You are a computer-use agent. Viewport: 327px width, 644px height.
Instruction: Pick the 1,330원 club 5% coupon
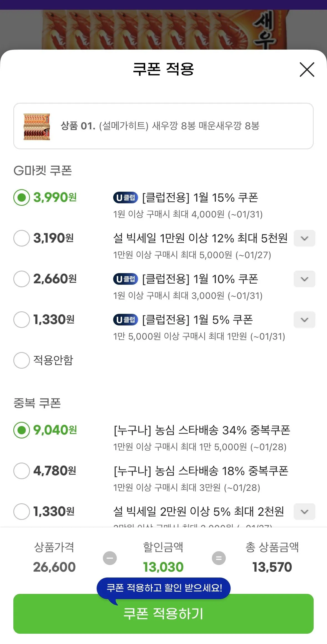[x=22, y=320]
